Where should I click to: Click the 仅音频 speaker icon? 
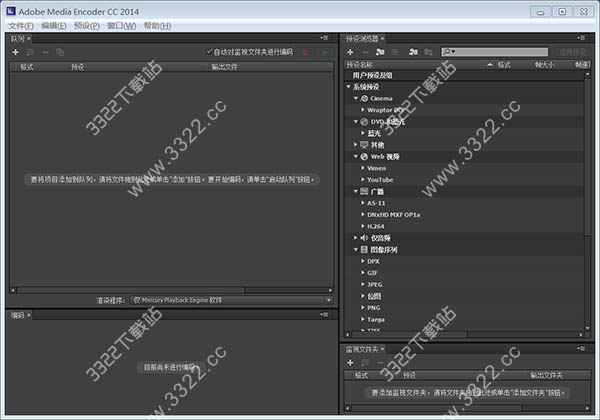[364, 238]
